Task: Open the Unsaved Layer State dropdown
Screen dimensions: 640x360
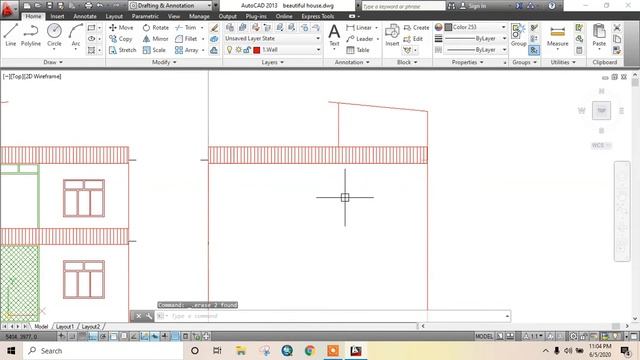Action: [x=272, y=38]
